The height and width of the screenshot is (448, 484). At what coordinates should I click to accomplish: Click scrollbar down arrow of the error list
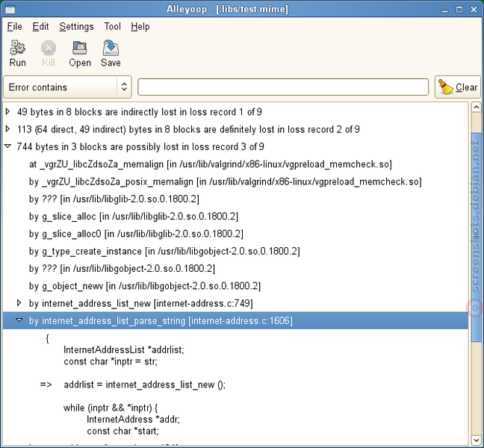476,440
